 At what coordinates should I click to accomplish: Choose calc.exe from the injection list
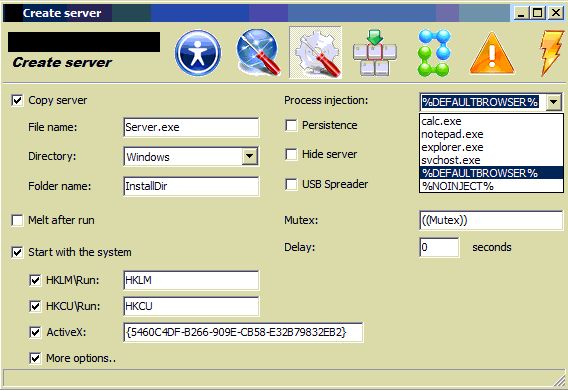click(491, 121)
